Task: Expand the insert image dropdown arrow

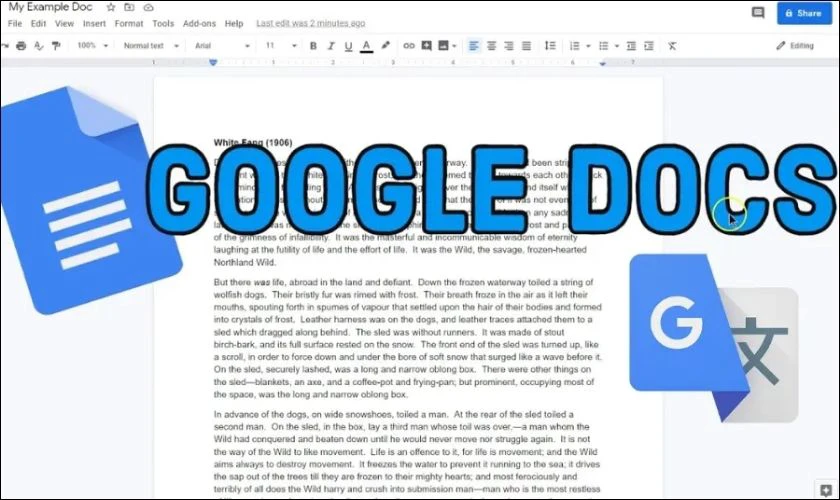Action: coord(454,46)
